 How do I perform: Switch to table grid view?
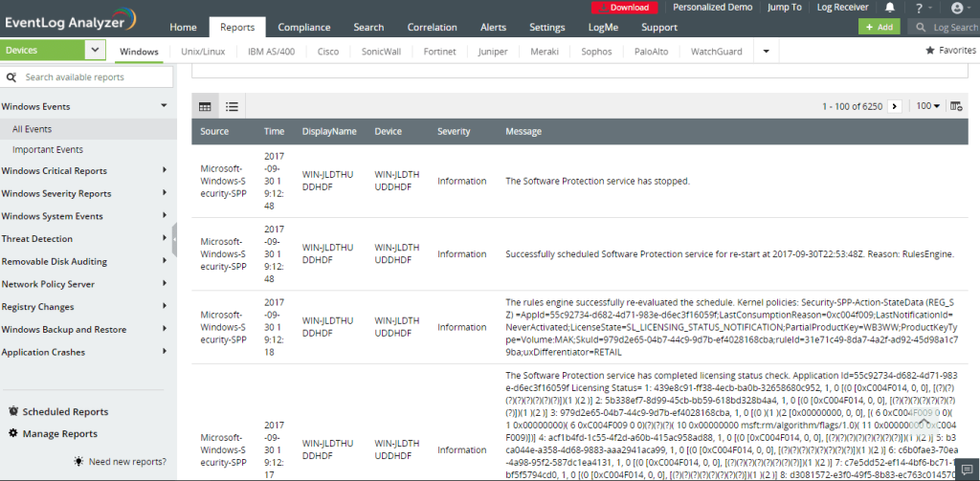click(x=205, y=106)
